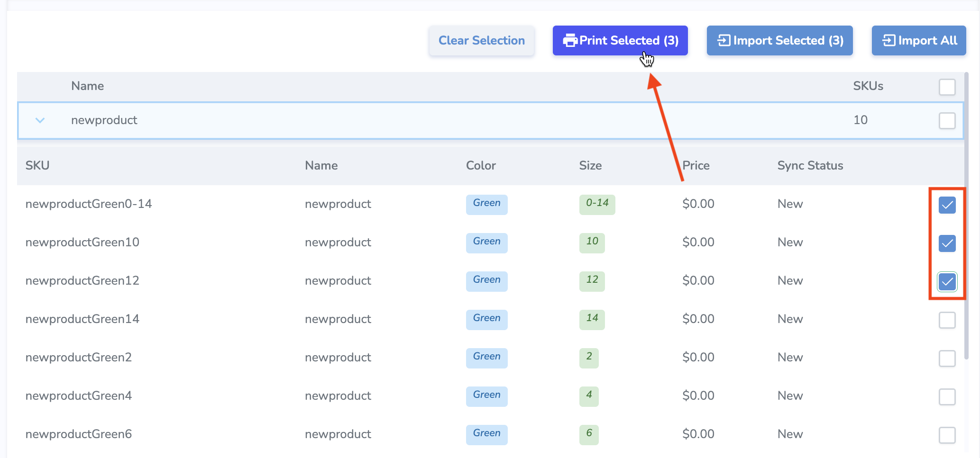Enable the newproductGreen6 checkbox
The height and width of the screenshot is (458, 980).
(947, 435)
